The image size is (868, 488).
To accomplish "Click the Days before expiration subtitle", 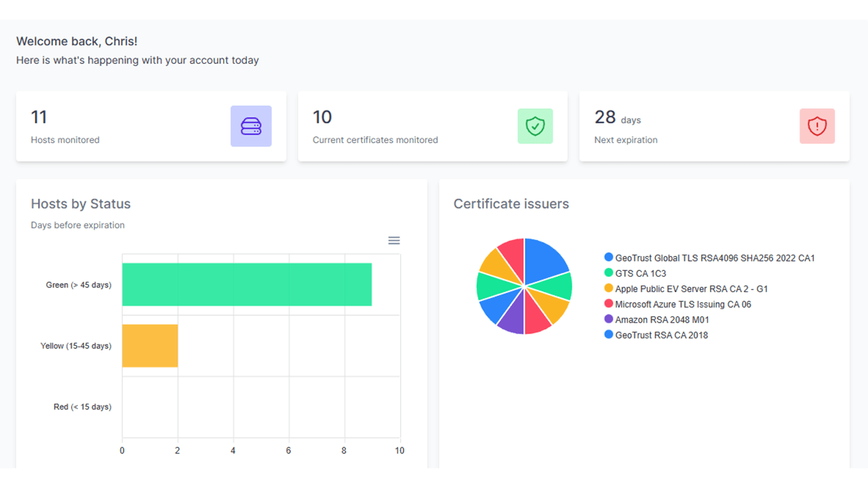I will pyautogui.click(x=77, y=225).
